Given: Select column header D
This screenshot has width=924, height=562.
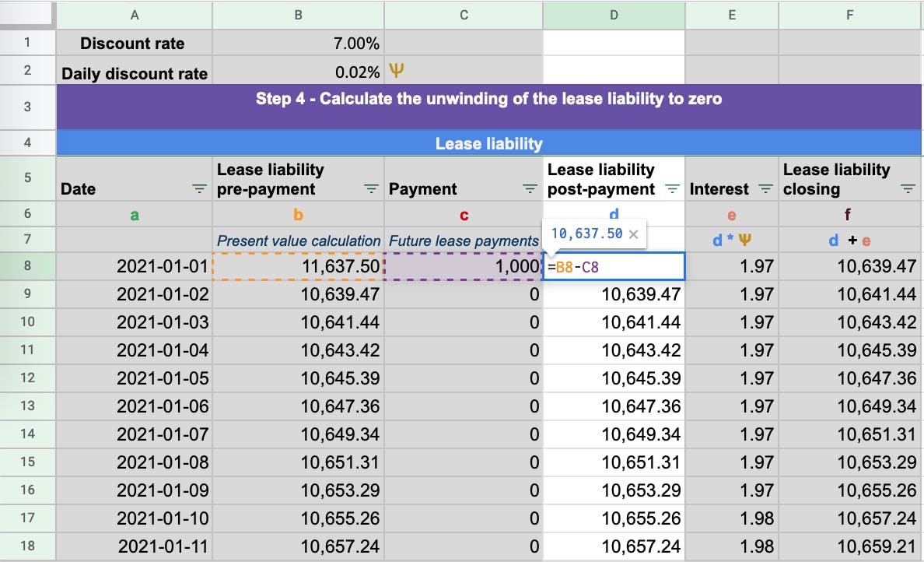Looking at the screenshot, I should tap(614, 14).
